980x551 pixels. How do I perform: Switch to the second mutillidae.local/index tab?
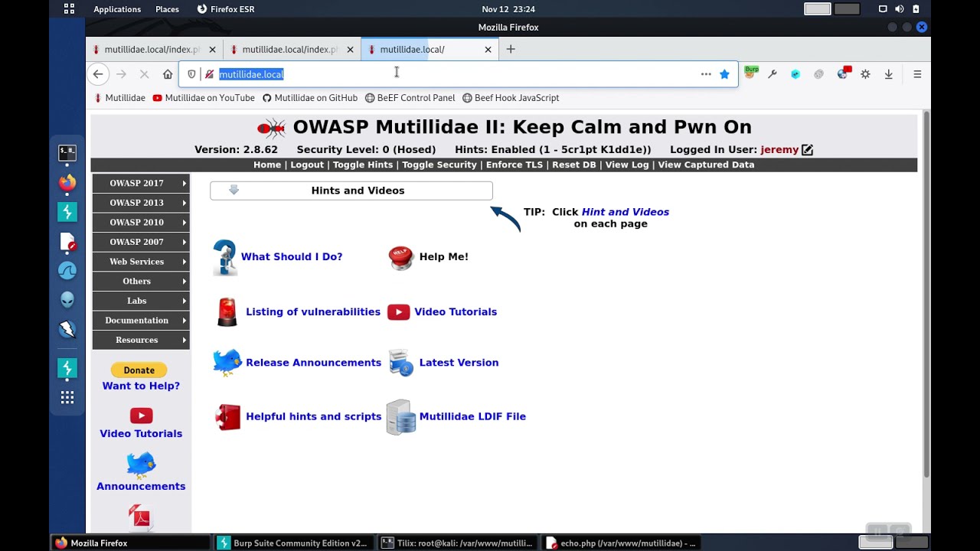pyautogui.click(x=290, y=49)
